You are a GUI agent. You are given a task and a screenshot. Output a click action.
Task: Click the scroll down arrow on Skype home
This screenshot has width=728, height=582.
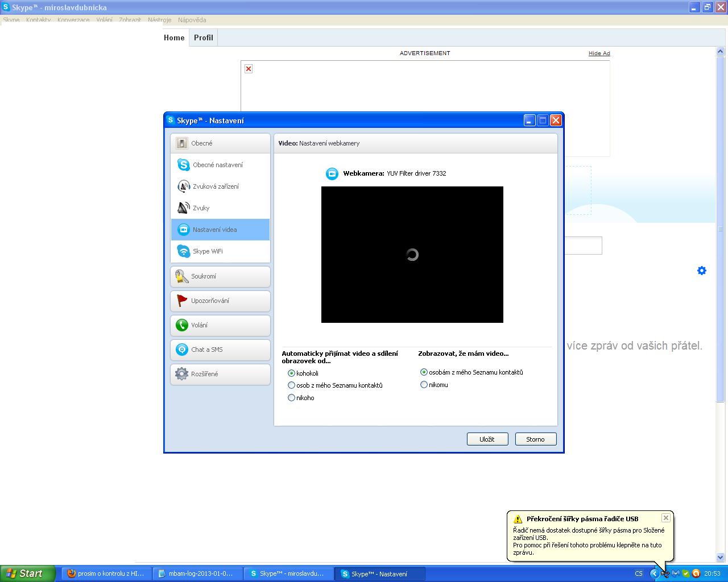click(721, 558)
